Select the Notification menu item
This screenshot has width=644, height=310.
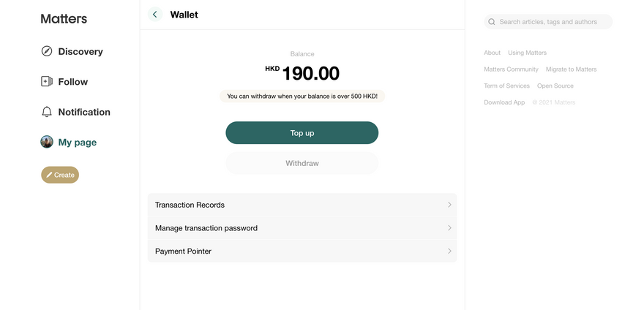[84, 112]
